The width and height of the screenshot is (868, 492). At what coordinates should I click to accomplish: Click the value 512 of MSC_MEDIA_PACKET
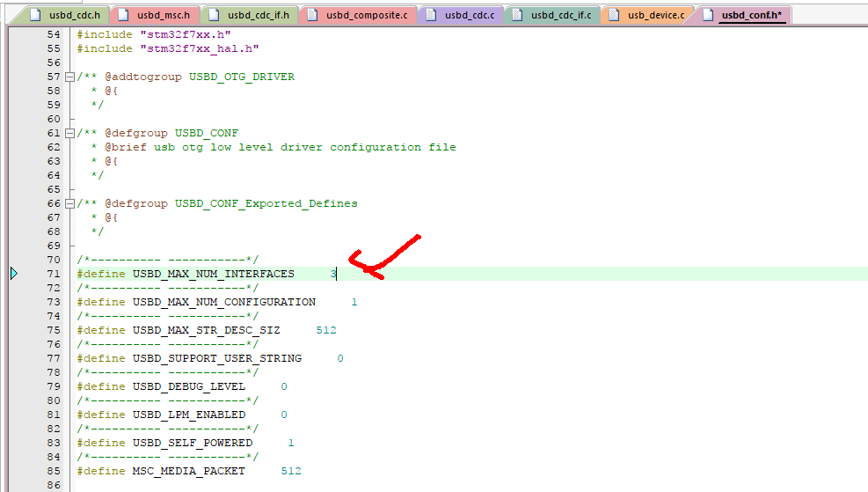point(291,471)
